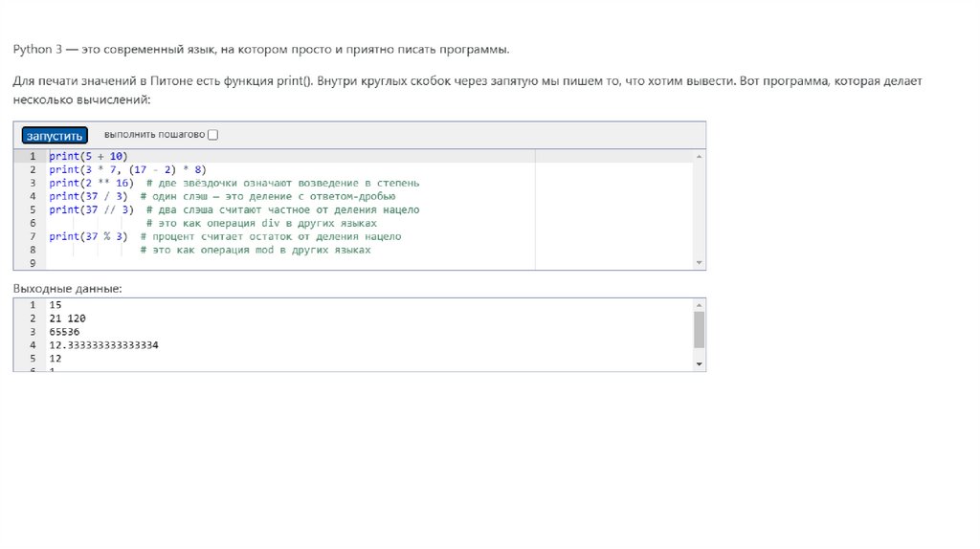Viewport: 980px width, 549px height.
Task: Click output value 12.333333333333334
Action: tap(103, 345)
